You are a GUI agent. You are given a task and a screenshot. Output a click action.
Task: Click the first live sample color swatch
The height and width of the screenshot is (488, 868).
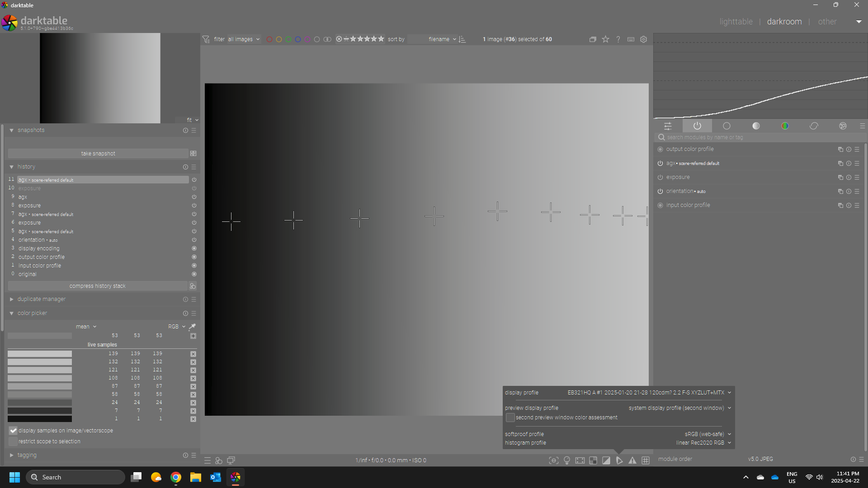pyautogui.click(x=40, y=354)
